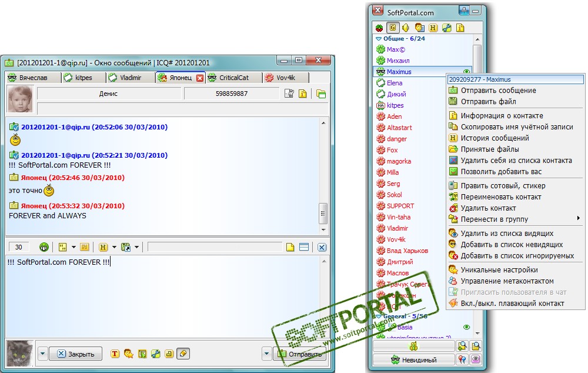Screen dimensions: 588x373
Task: Click the yellow music note icon in chat bottom toolbar
Action: click(169, 354)
